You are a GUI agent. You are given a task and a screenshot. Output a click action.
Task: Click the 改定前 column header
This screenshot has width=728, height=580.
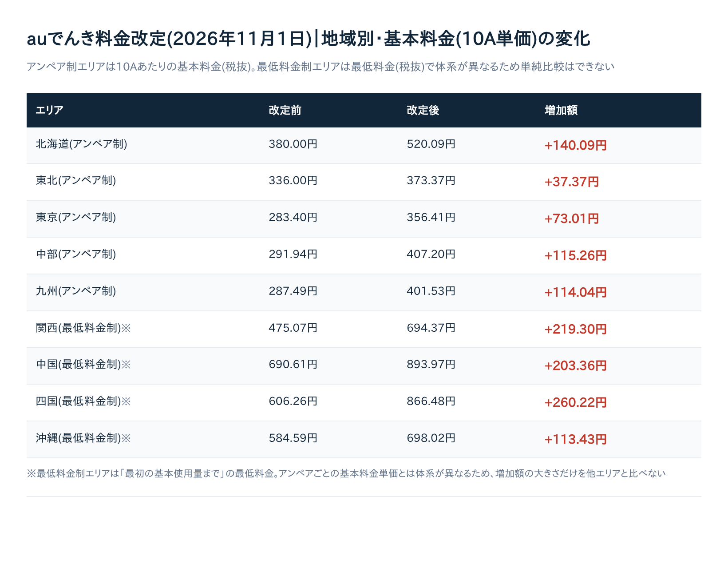tap(285, 110)
